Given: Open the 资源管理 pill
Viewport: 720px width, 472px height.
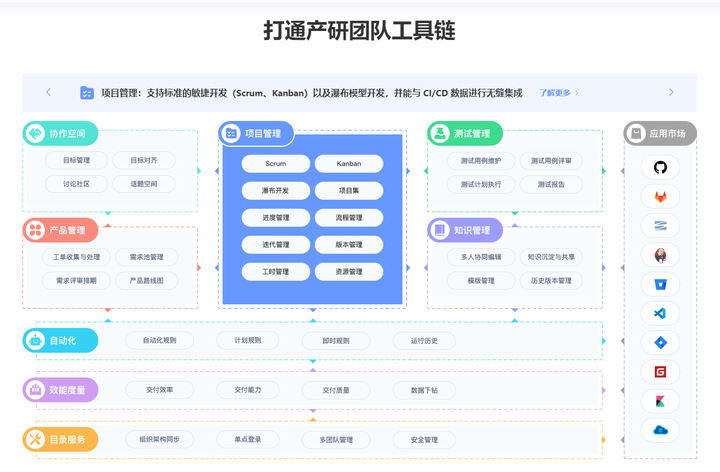Looking at the screenshot, I should [x=349, y=272].
